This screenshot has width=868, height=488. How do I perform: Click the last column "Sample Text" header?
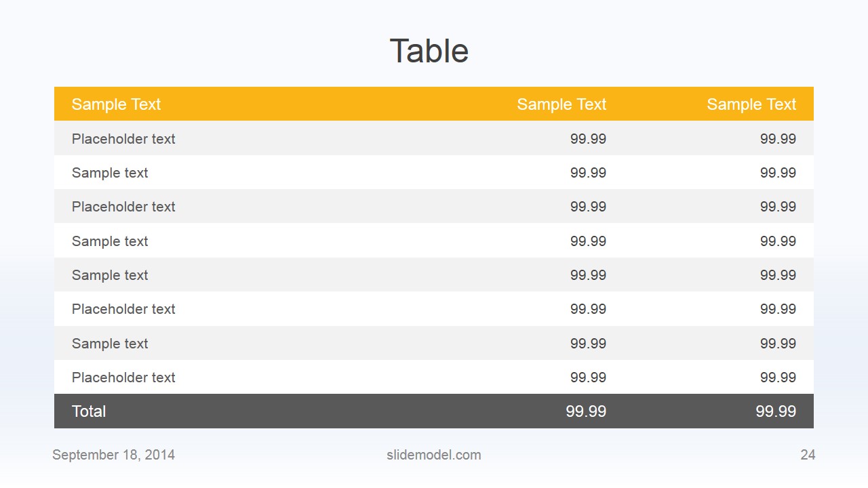(x=751, y=104)
